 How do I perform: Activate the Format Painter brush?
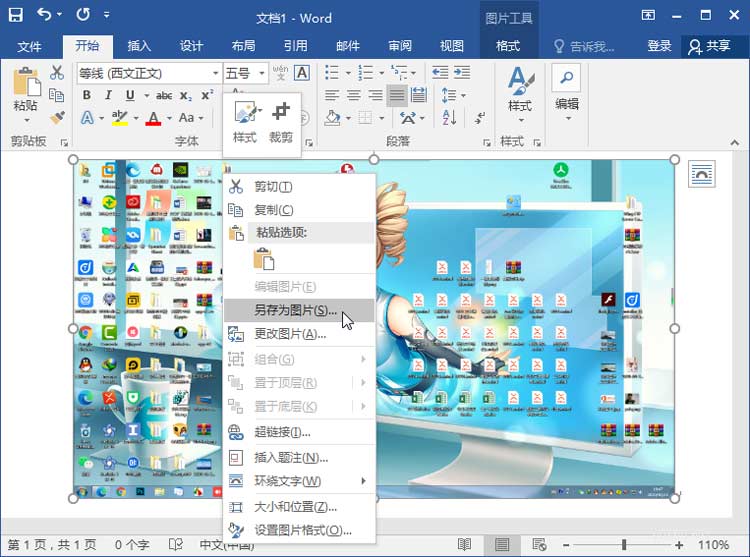pos(57,118)
